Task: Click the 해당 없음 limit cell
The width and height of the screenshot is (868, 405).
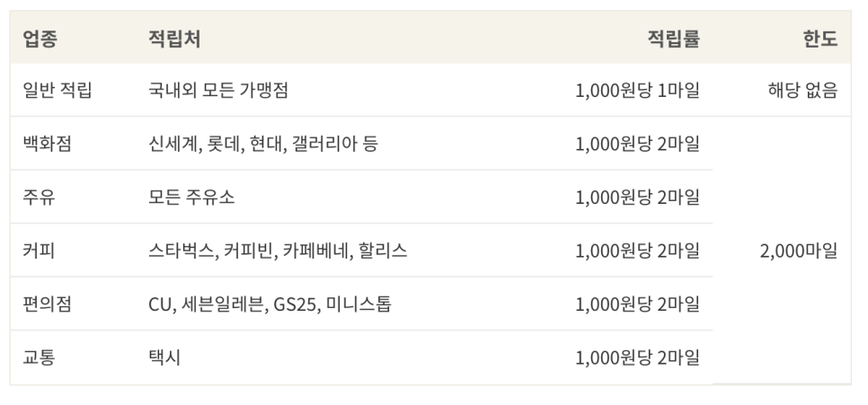Action: pyautogui.click(x=802, y=90)
